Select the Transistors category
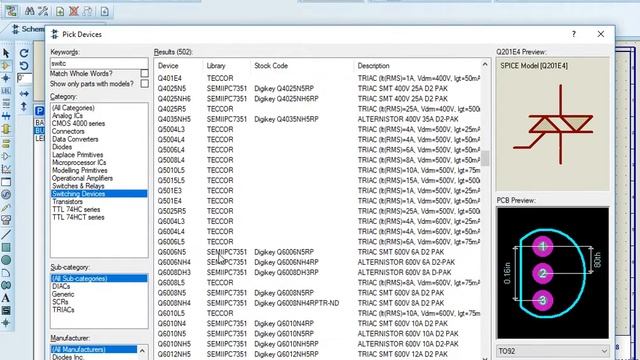 pyautogui.click(x=67, y=202)
